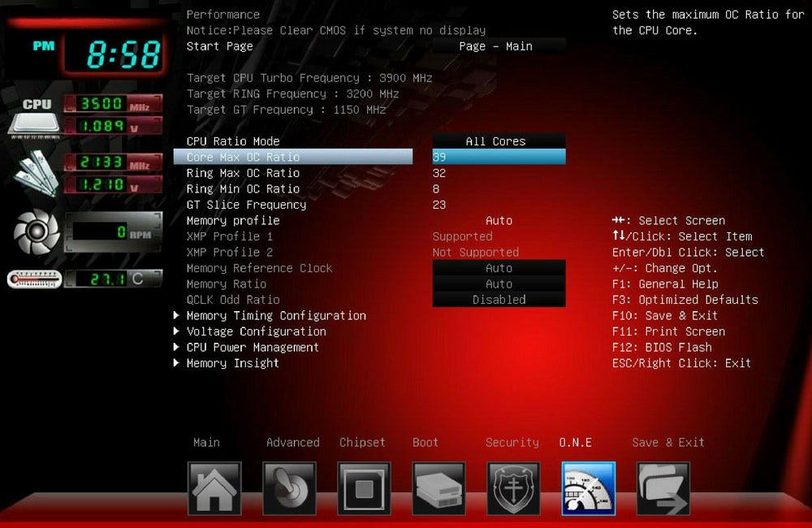The height and width of the screenshot is (528, 812).
Task: Open the Memory profile Auto dropdown
Action: pyautogui.click(x=499, y=220)
